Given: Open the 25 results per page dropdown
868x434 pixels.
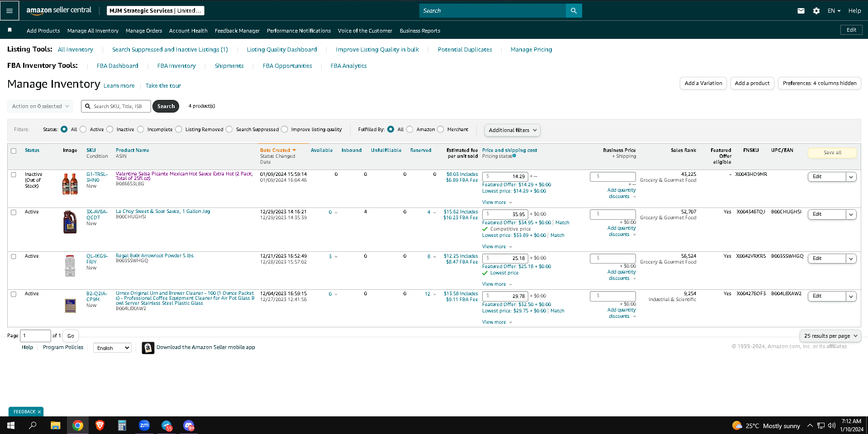Looking at the screenshot, I should point(830,336).
